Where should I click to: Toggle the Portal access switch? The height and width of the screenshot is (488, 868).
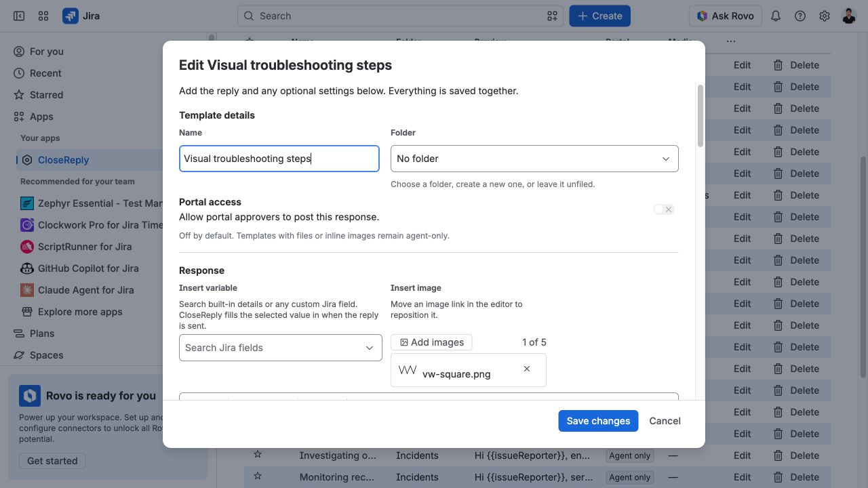pos(664,209)
